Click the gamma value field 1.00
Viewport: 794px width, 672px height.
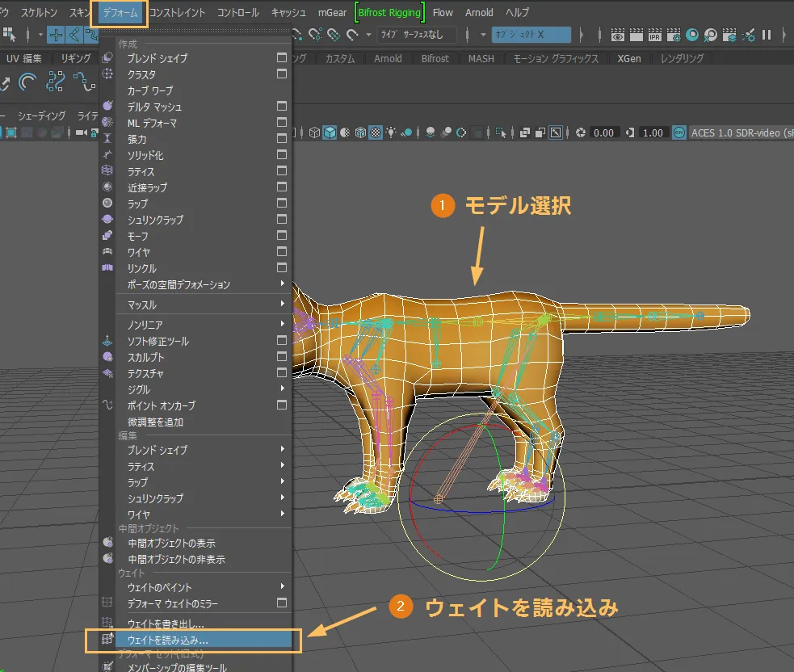coord(653,132)
